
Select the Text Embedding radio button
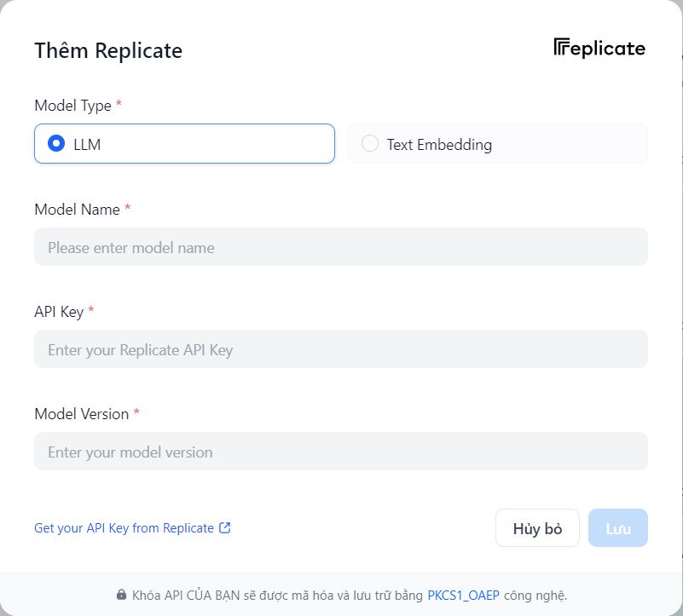coord(370,143)
